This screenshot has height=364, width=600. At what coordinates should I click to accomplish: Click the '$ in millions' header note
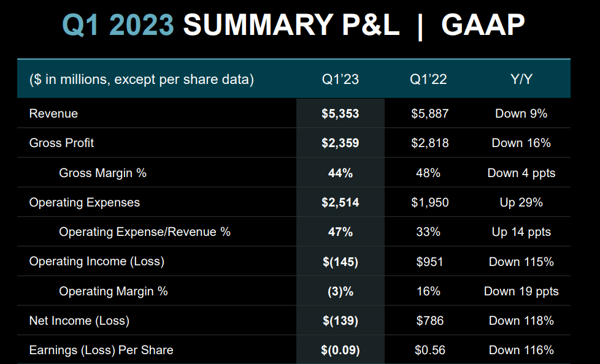coord(142,80)
